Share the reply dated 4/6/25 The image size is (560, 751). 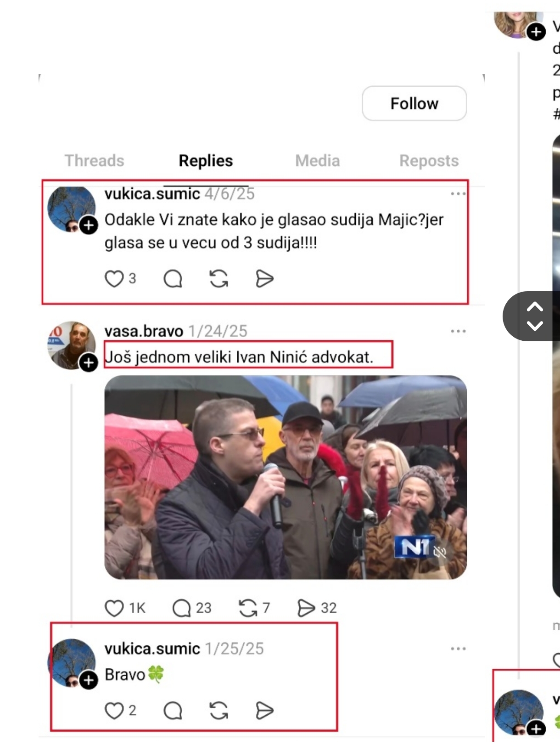tap(264, 278)
